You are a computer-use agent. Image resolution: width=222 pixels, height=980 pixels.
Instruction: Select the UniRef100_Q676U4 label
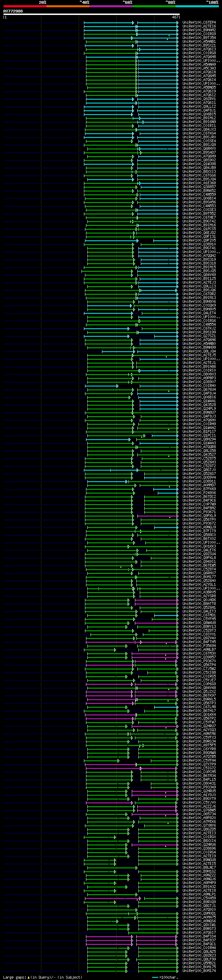(199, 390)
